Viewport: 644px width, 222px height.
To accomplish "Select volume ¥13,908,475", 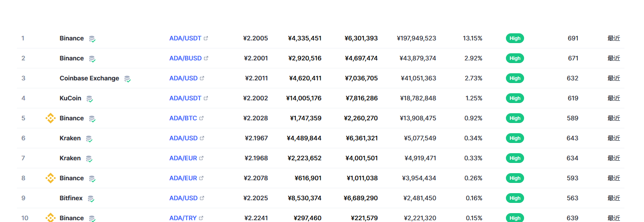I will 418,118.
